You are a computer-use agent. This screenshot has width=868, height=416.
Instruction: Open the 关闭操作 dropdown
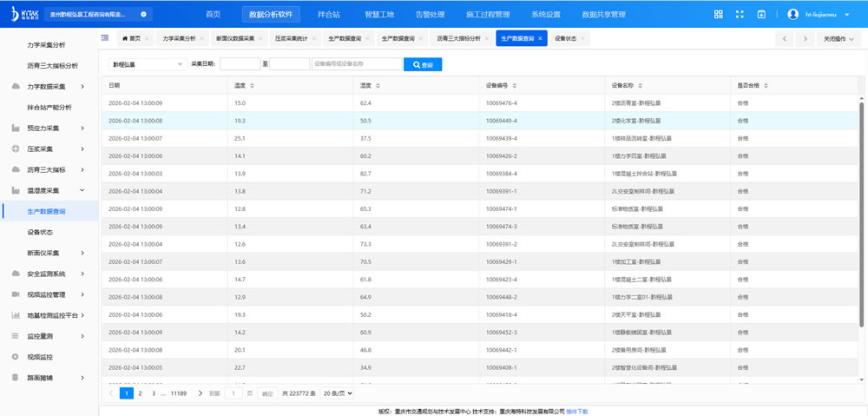(x=839, y=39)
